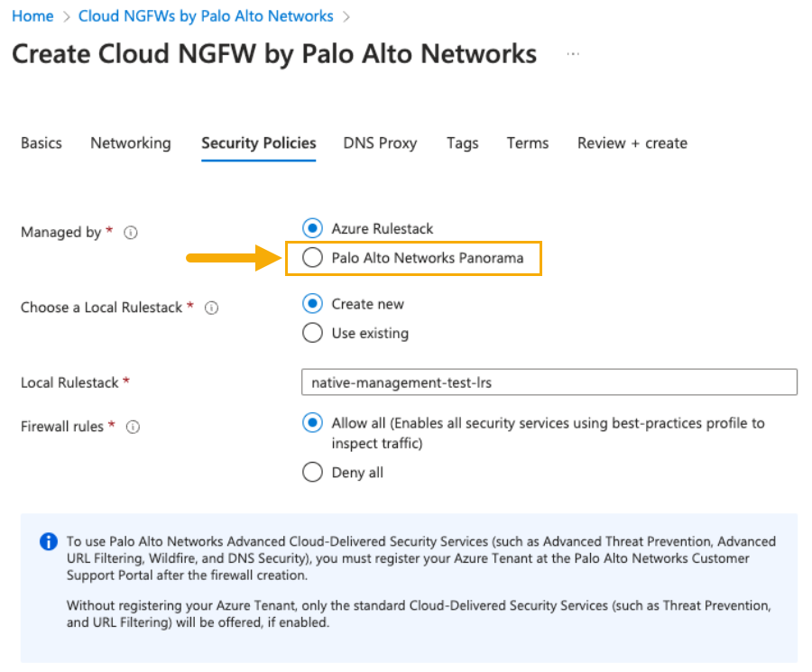812x672 pixels.
Task: Select Azure Rulestack radio option
Action: [312, 229]
